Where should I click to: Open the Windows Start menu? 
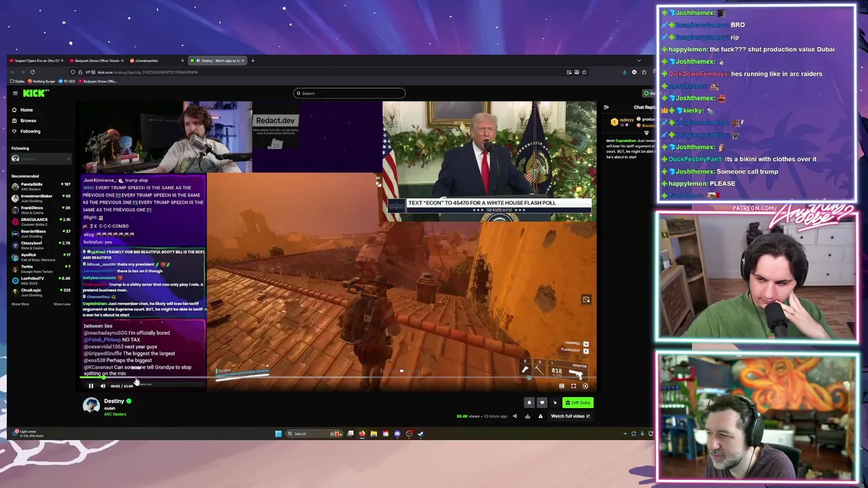(x=278, y=434)
